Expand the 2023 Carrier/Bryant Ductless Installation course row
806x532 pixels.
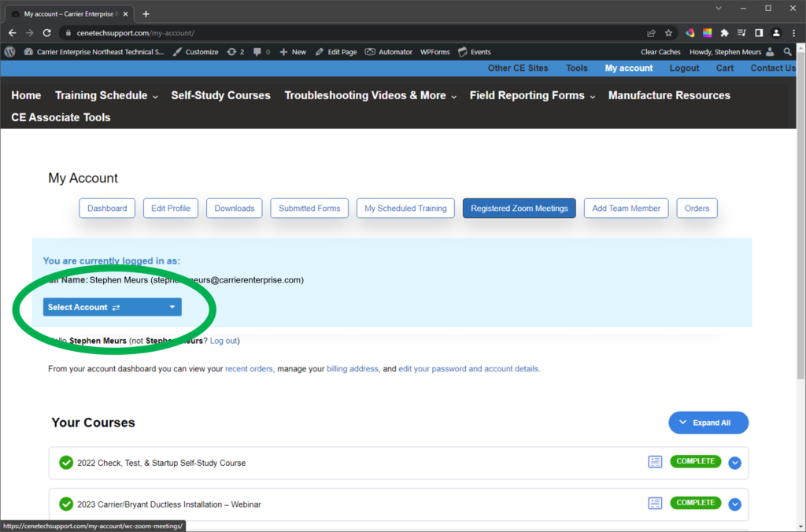pos(734,504)
